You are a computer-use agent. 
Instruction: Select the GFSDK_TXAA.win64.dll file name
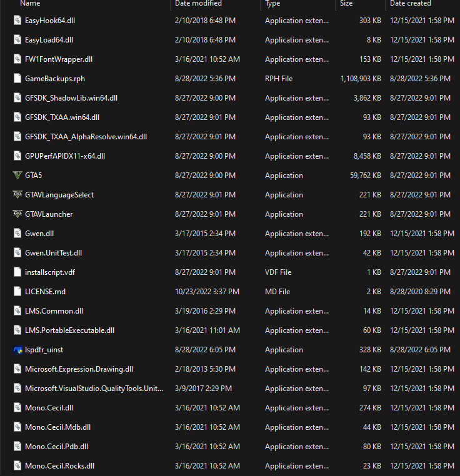click(62, 117)
